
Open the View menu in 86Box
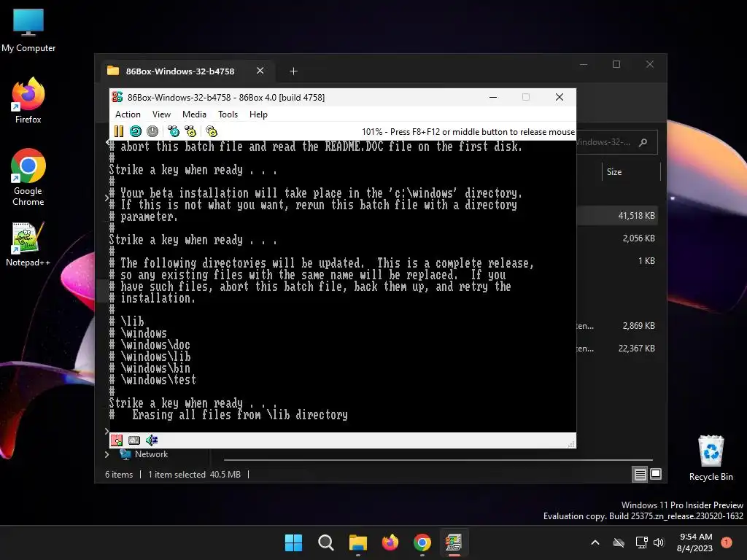161,114
